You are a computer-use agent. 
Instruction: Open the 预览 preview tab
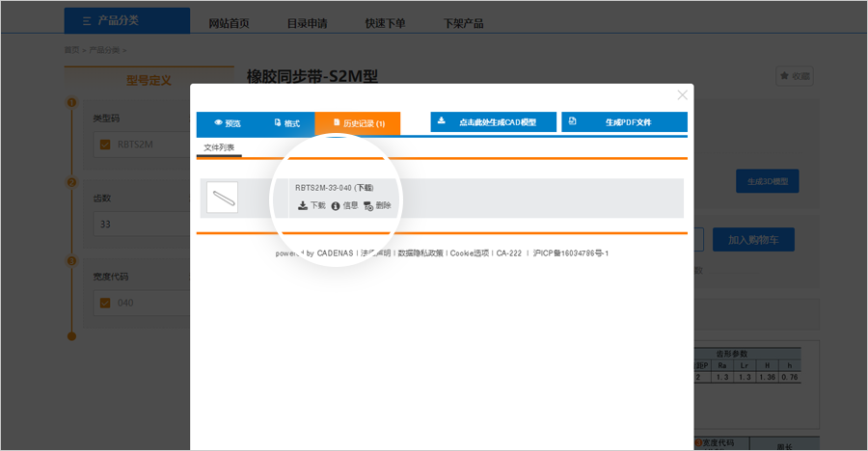coord(227,123)
